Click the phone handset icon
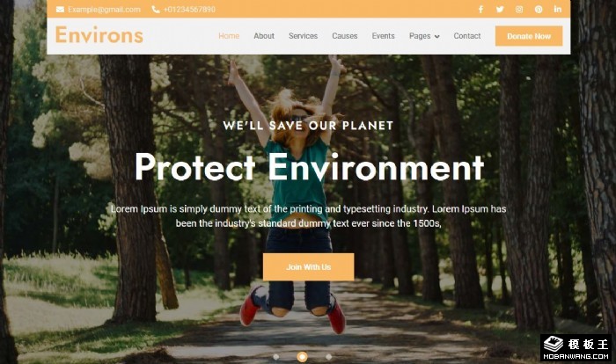The width and height of the screenshot is (616, 364). pos(156,10)
